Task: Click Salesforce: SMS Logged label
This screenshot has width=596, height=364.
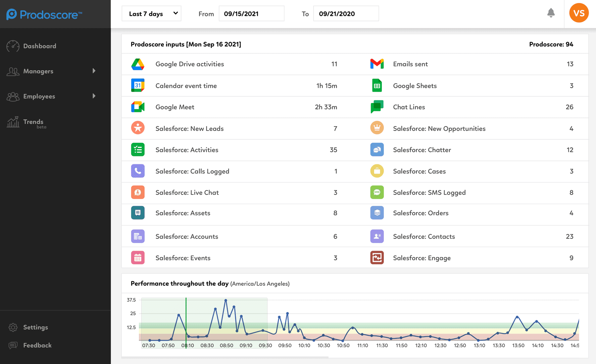Action: (x=429, y=193)
